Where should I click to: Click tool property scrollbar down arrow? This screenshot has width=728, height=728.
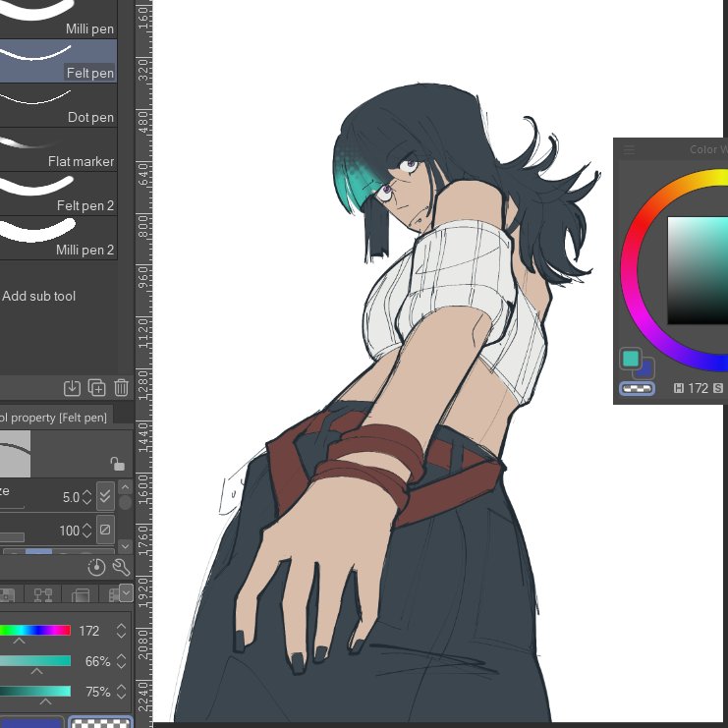(x=125, y=546)
